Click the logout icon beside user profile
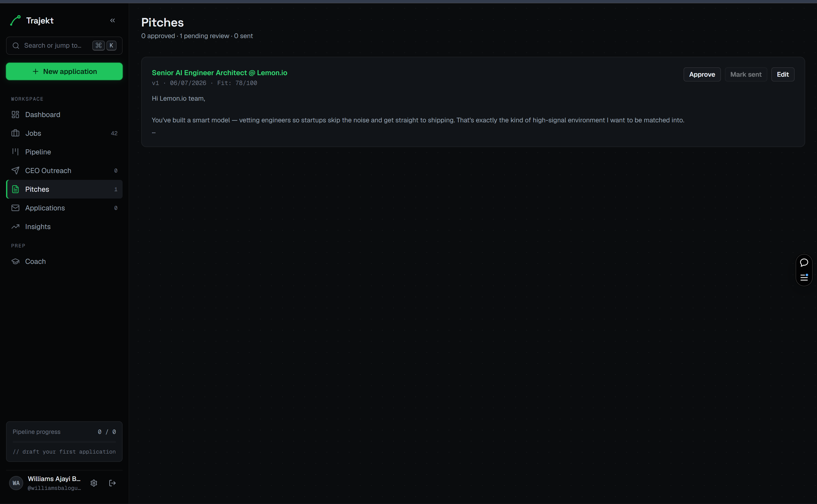 (113, 483)
